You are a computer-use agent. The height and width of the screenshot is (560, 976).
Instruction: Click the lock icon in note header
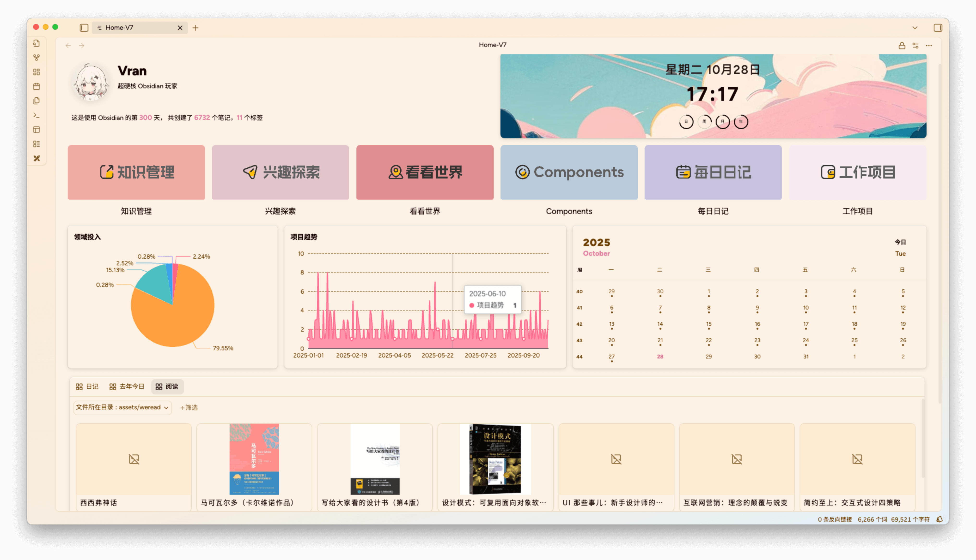point(902,46)
